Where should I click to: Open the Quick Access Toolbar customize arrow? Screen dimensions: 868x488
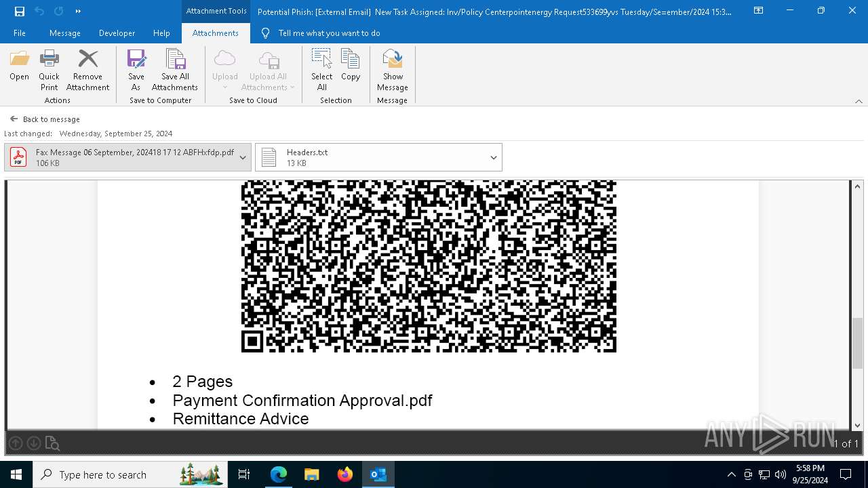(78, 11)
